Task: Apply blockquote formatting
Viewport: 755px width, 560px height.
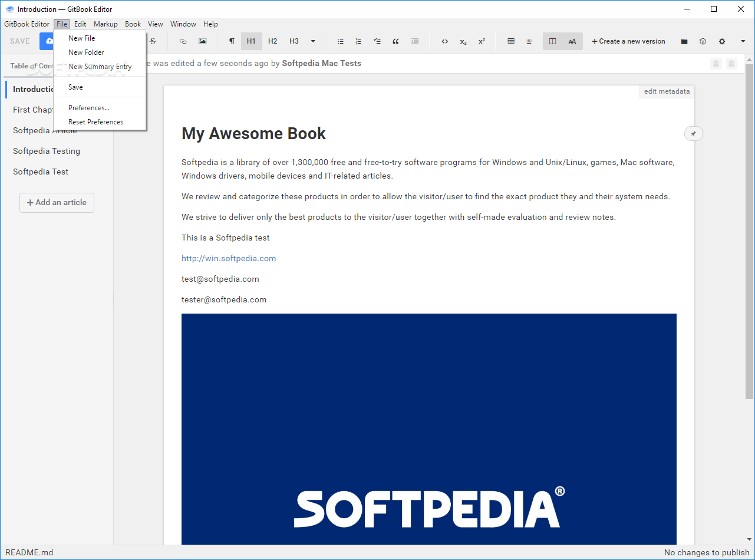Action: click(396, 41)
